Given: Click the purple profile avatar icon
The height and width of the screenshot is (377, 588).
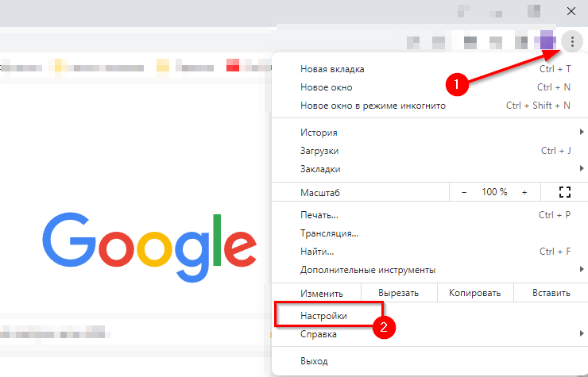Looking at the screenshot, I should click(x=547, y=40).
